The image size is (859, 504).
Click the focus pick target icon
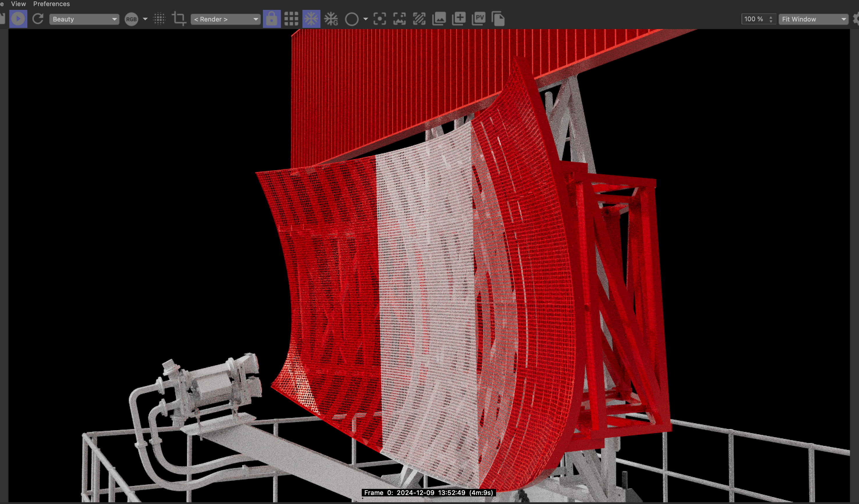(x=379, y=19)
